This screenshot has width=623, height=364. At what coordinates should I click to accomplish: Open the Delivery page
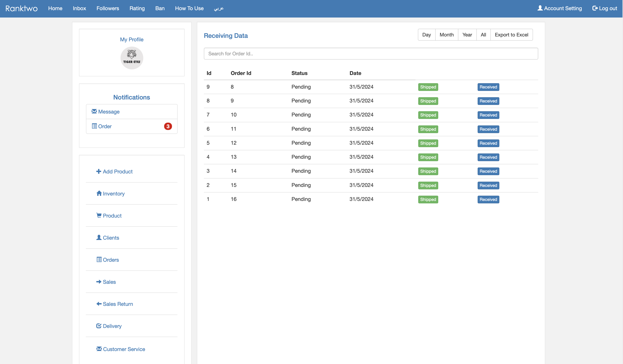pos(109,326)
